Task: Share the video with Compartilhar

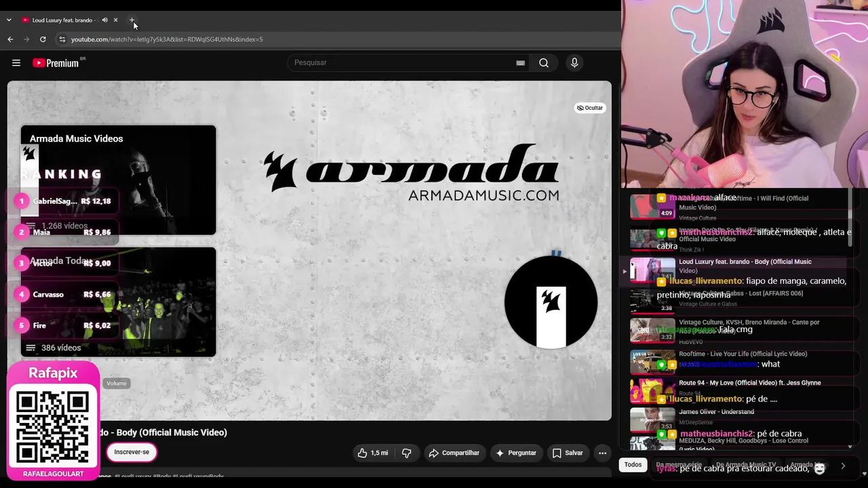Action: 454,453
